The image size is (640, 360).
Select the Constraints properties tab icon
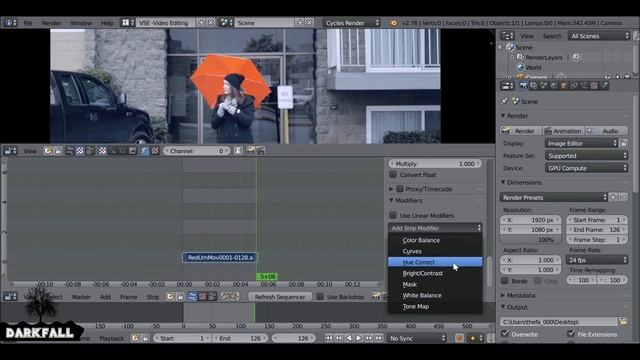tap(574, 86)
